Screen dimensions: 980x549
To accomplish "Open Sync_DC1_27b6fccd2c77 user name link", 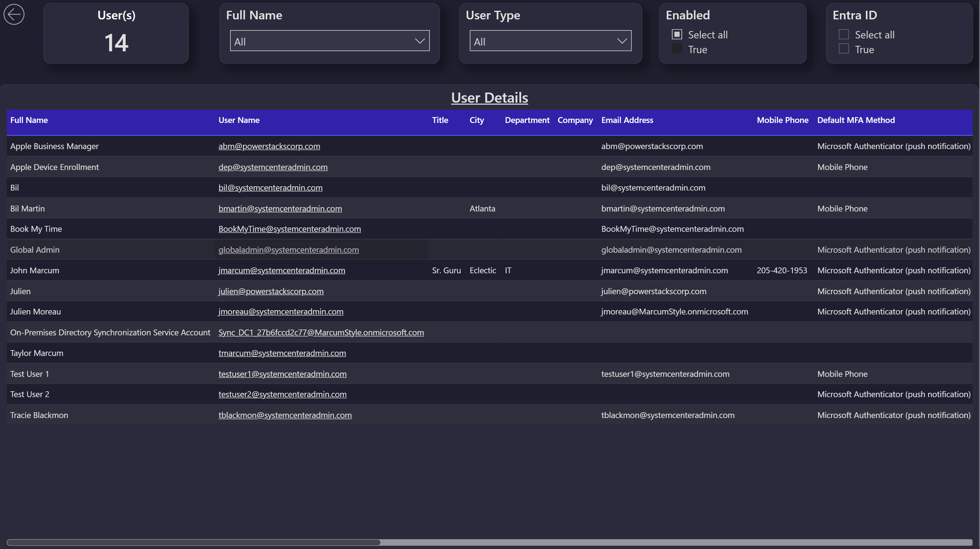I will [321, 332].
